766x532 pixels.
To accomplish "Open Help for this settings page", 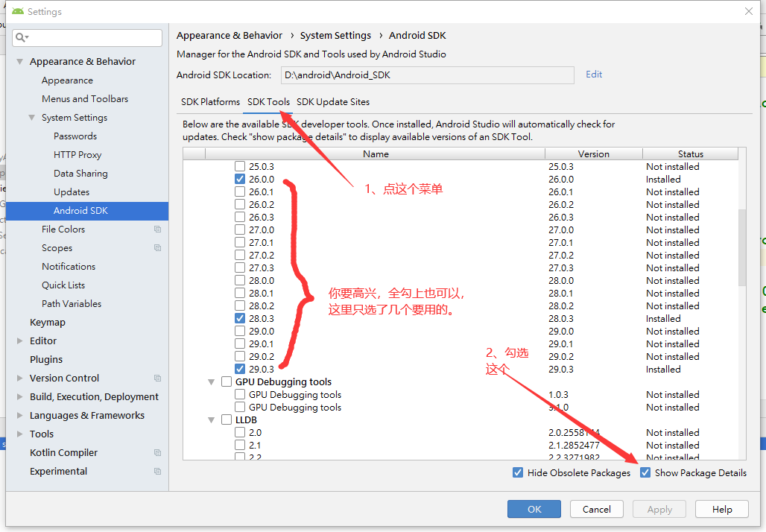I will 722,509.
